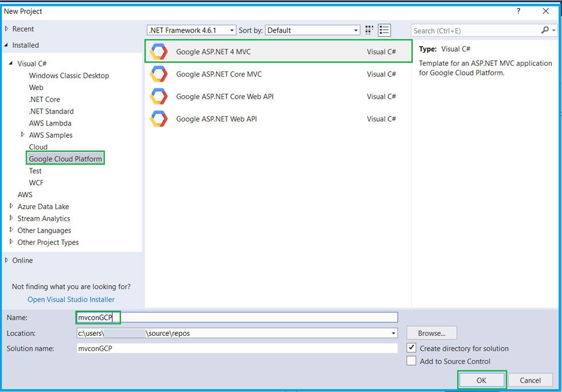Viewport: 562px width, 392px height.
Task: Click the Google ASP.NET Core MVC icon
Action: 158,74
